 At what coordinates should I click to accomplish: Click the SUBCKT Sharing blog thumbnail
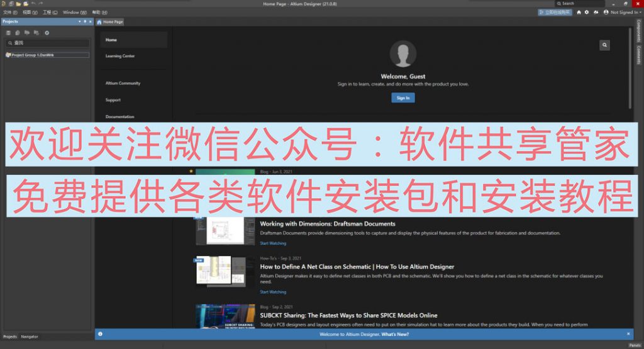pyautogui.click(x=226, y=316)
